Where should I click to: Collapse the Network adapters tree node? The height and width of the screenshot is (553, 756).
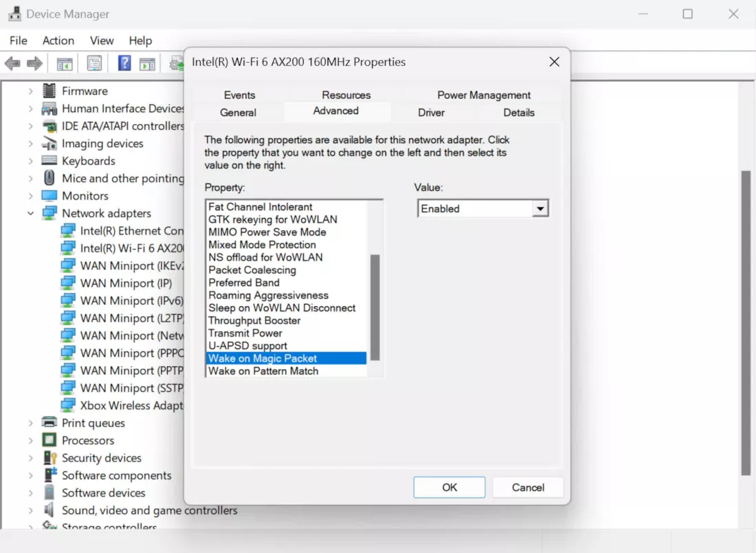(x=30, y=213)
